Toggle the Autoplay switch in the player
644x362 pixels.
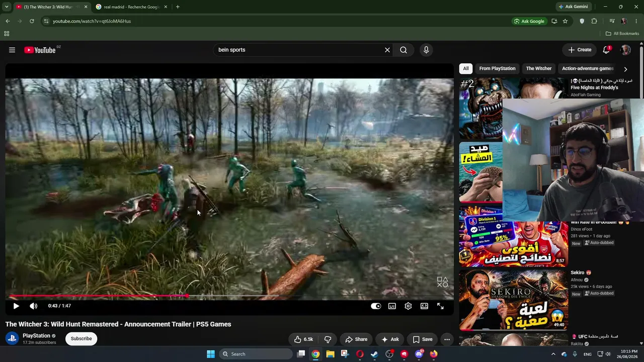(x=376, y=306)
